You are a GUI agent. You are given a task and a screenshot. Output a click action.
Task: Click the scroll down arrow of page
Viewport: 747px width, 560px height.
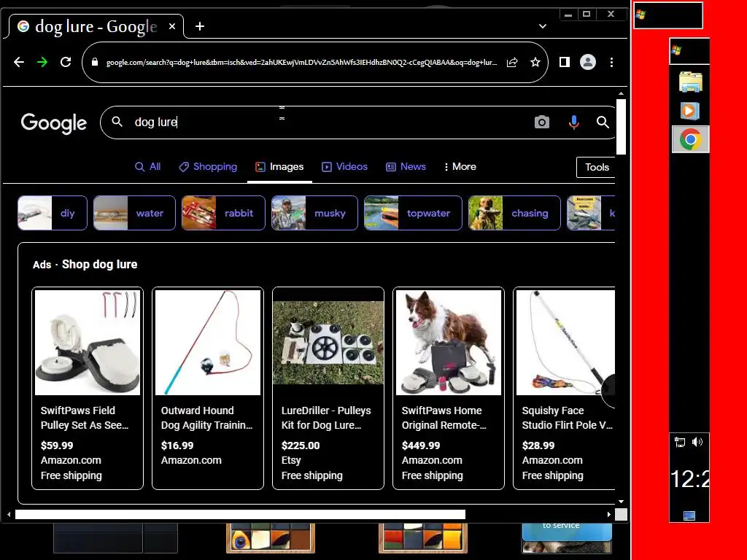tap(621, 502)
